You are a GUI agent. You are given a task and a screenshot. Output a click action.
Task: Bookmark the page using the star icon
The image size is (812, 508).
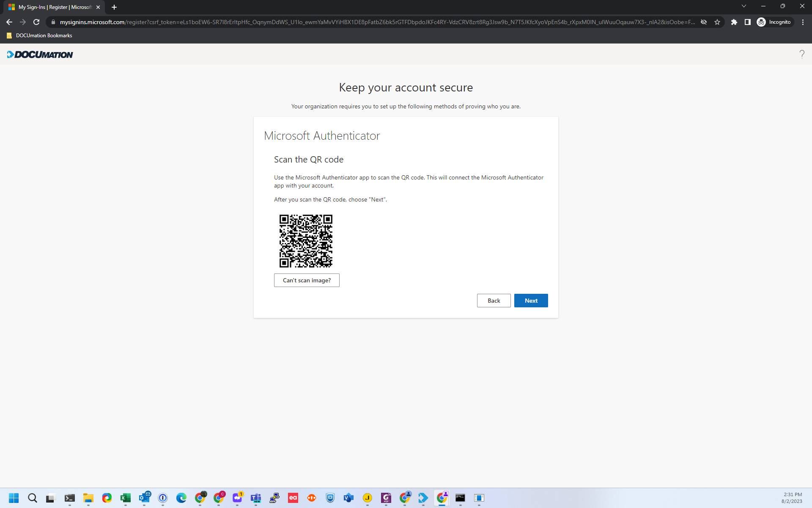[x=718, y=22]
